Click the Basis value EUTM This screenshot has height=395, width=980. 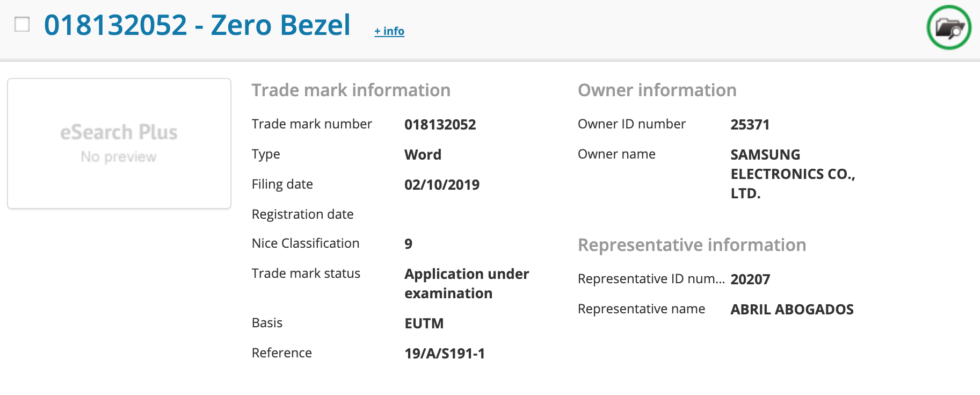click(424, 324)
